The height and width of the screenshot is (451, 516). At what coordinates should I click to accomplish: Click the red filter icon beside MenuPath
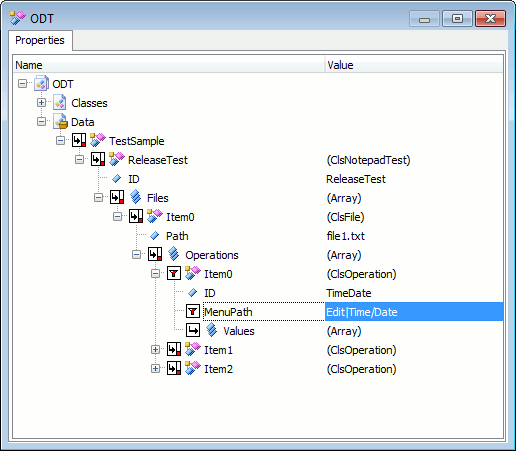193,312
